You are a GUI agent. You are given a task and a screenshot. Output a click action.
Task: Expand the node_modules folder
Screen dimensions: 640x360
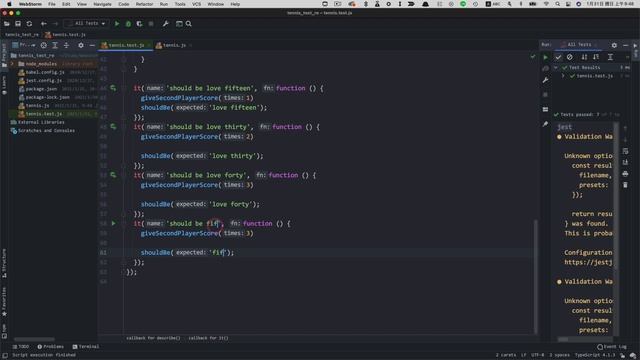tap(13, 64)
